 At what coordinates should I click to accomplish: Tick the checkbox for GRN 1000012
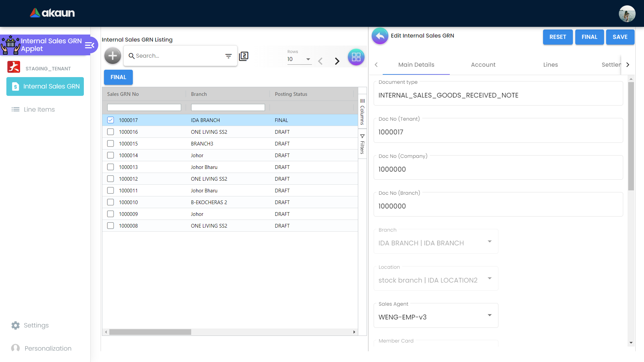click(x=110, y=179)
